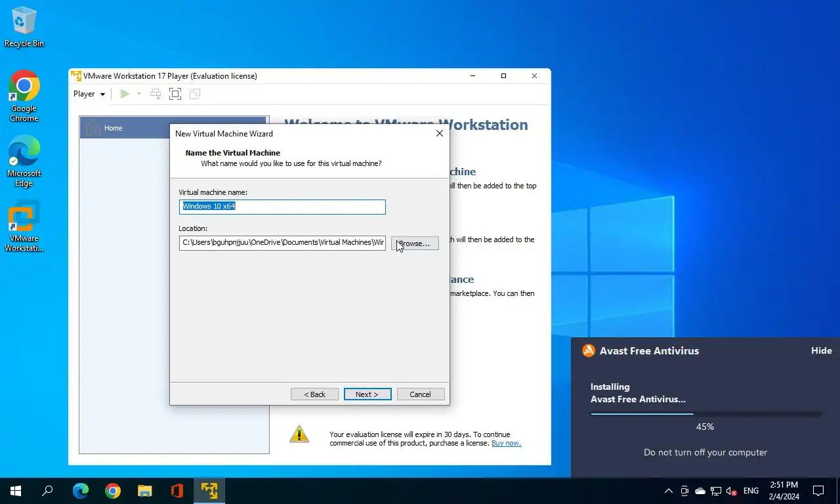Image resolution: width=840 pixels, height=504 pixels.
Task: Open the Player menu in VMware
Action: [89, 94]
